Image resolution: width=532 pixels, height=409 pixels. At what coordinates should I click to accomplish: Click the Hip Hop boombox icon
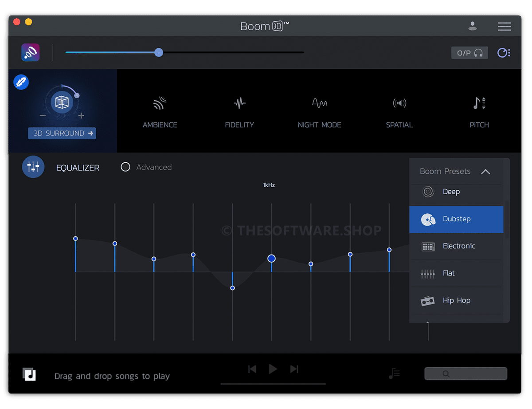(428, 301)
